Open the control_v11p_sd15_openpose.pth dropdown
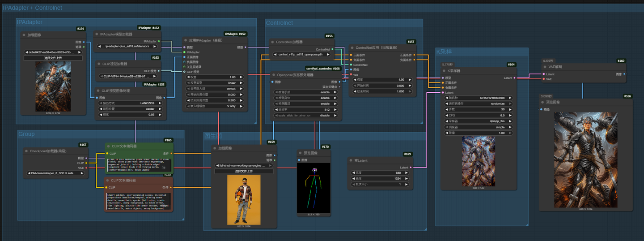Image resolution: width=644 pixels, height=241 pixels. coord(302,55)
